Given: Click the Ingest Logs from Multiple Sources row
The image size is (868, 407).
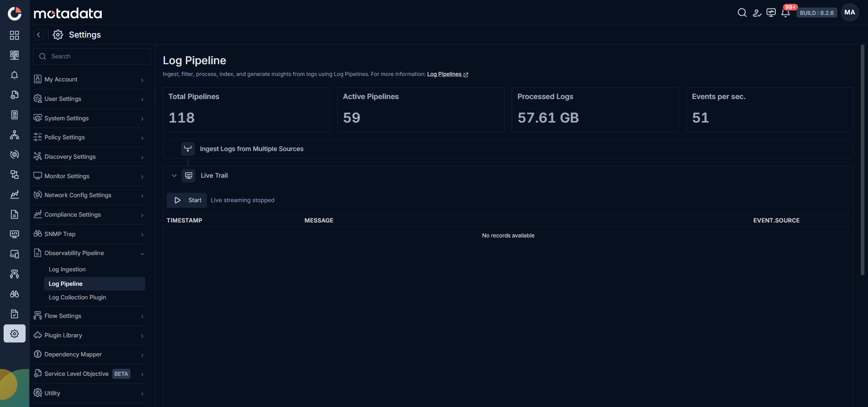Looking at the screenshot, I should (508, 149).
